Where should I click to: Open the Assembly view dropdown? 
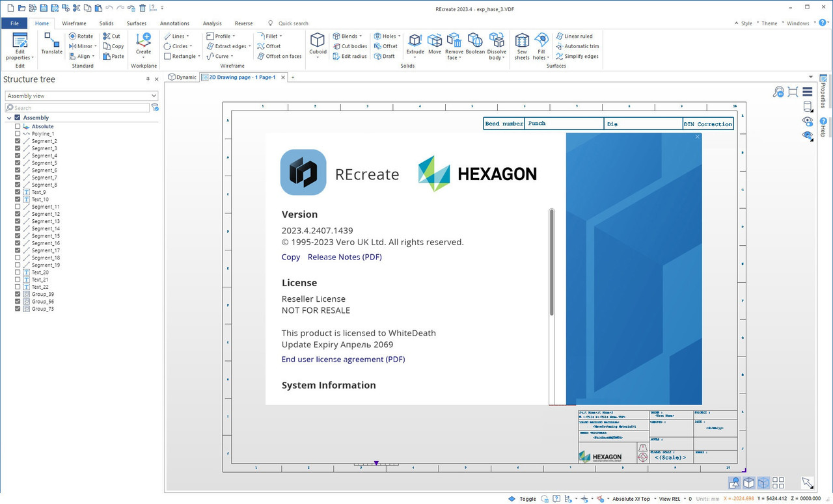pyautogui.click(x=81, y=96)
